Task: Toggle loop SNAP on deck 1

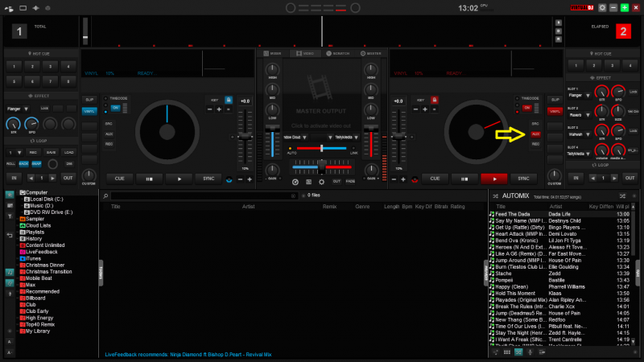Action: 36,164
